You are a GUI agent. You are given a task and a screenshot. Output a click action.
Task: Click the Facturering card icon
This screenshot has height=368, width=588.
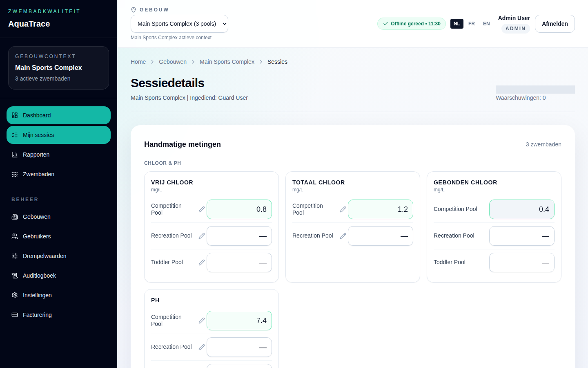click(x=15, y=315)
